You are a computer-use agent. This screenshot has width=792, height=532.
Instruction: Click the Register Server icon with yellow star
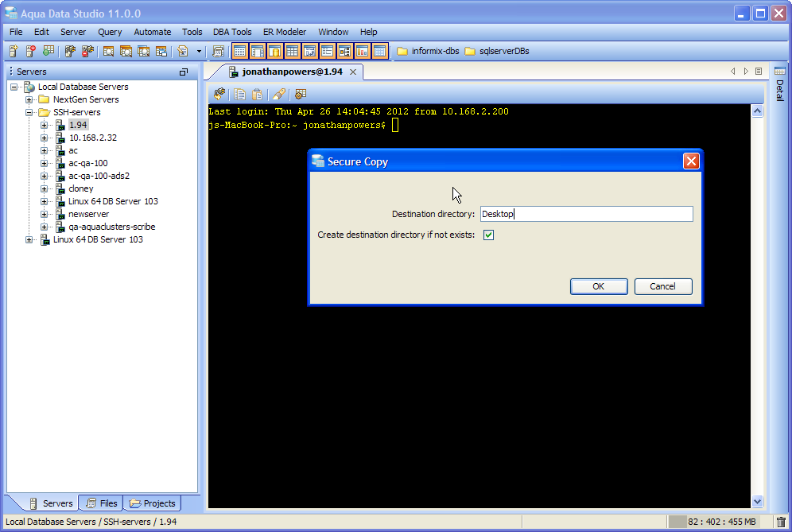(14, 51)
